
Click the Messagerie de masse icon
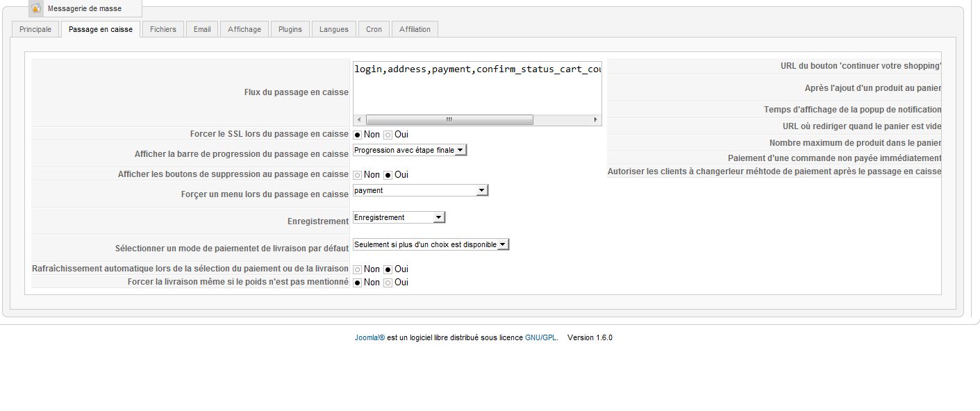[x=36, y=8]
